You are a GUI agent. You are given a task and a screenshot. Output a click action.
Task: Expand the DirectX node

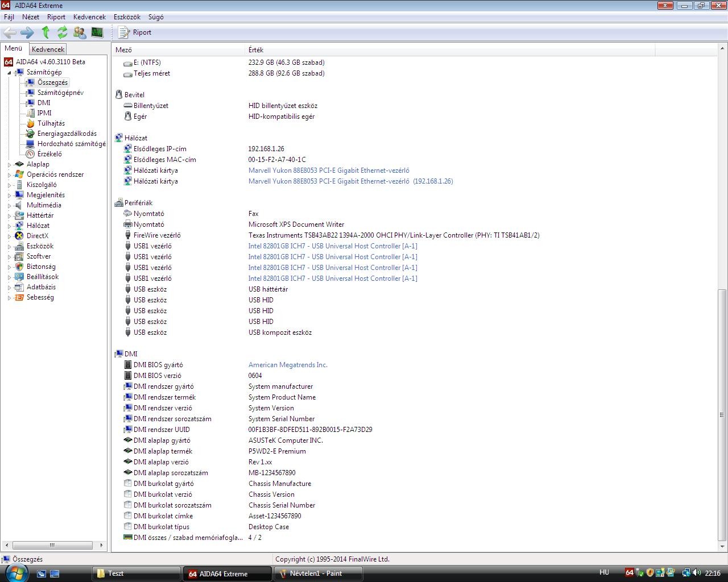click(x=9, y=236)
